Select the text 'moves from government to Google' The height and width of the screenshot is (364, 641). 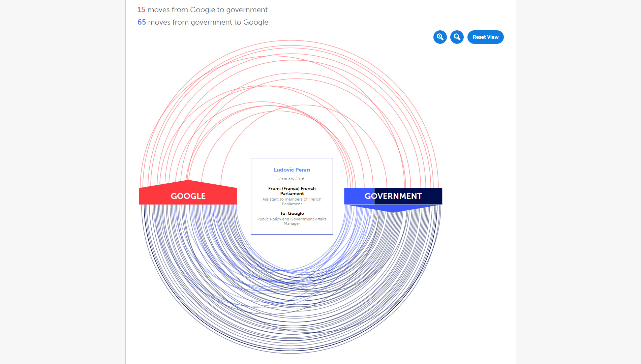pyautogui.click(x=208, y=22)
